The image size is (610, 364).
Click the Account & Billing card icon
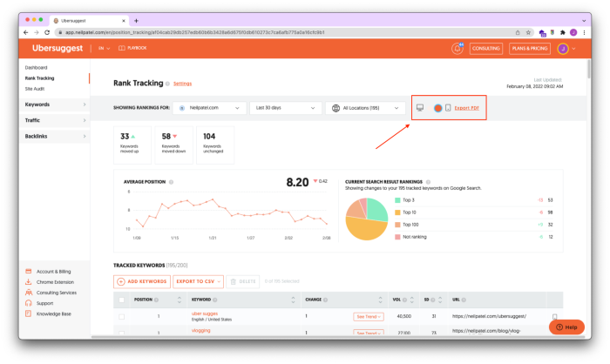(x=29, y=271)
